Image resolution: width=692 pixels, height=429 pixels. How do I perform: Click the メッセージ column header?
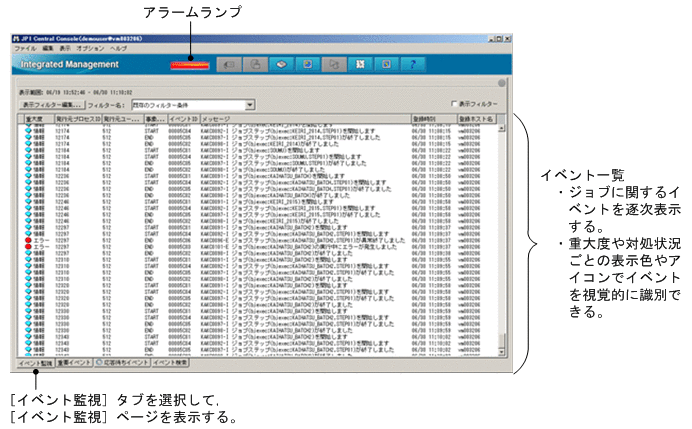[x=306, y=119]
